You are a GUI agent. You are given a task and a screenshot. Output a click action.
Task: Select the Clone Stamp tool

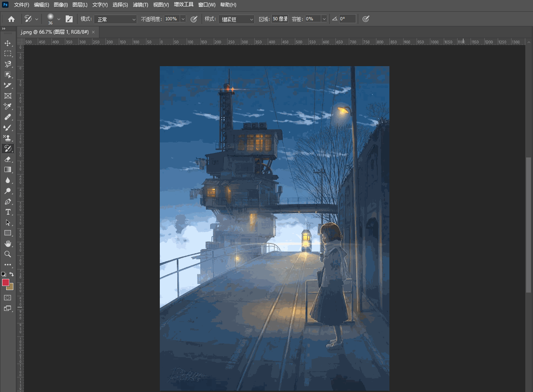click(x=8, y=138)
